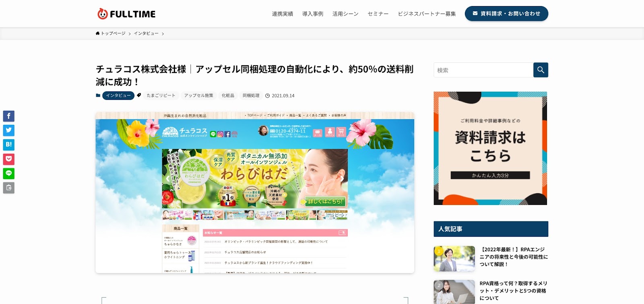Select the 同梱処理 tag

point(251,95)
